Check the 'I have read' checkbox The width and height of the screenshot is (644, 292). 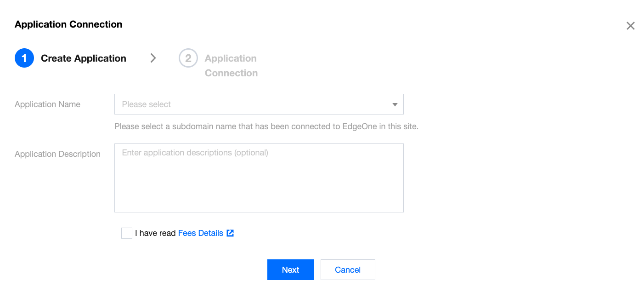click(x=127, y=233)
